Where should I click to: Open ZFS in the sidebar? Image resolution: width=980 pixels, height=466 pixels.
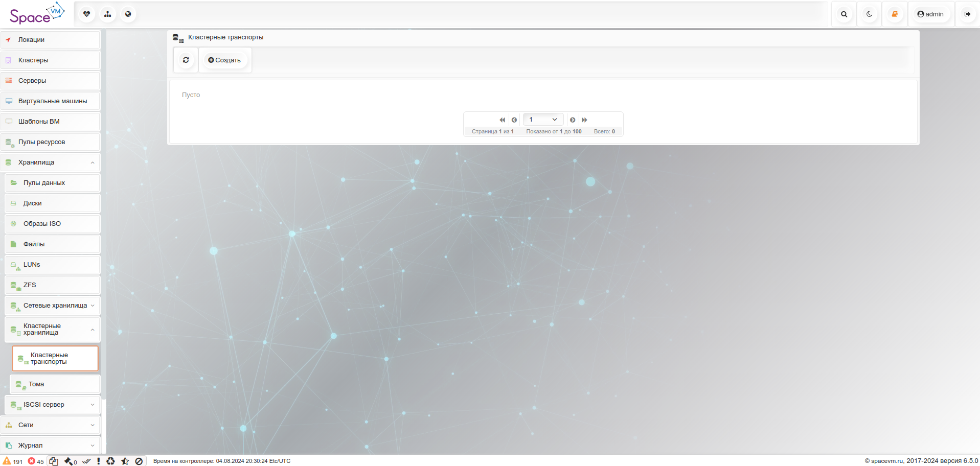coord(53,285)
